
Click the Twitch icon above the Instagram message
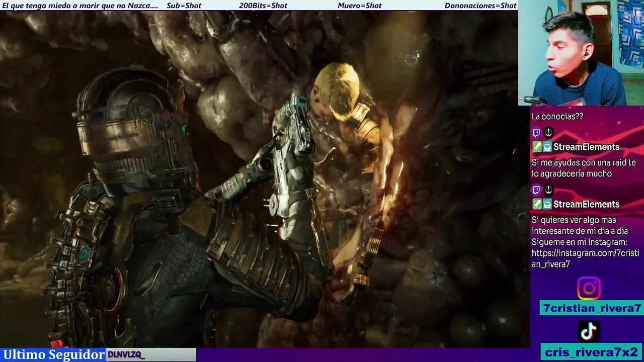[536, 190]
